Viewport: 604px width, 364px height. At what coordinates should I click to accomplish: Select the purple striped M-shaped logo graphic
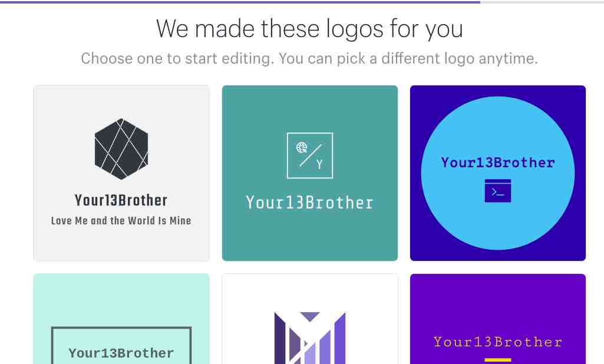pos(310,338)
